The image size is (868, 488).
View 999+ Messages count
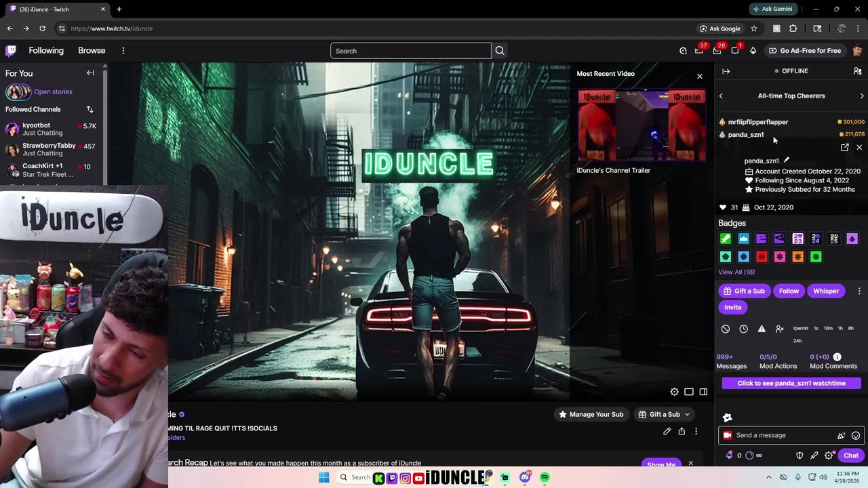click(732, 361)
